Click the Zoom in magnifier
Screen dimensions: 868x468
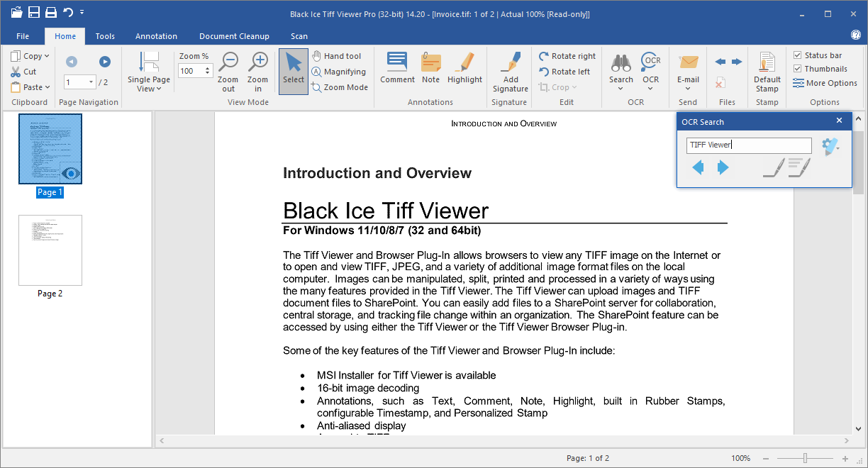[x=258, y=72]
